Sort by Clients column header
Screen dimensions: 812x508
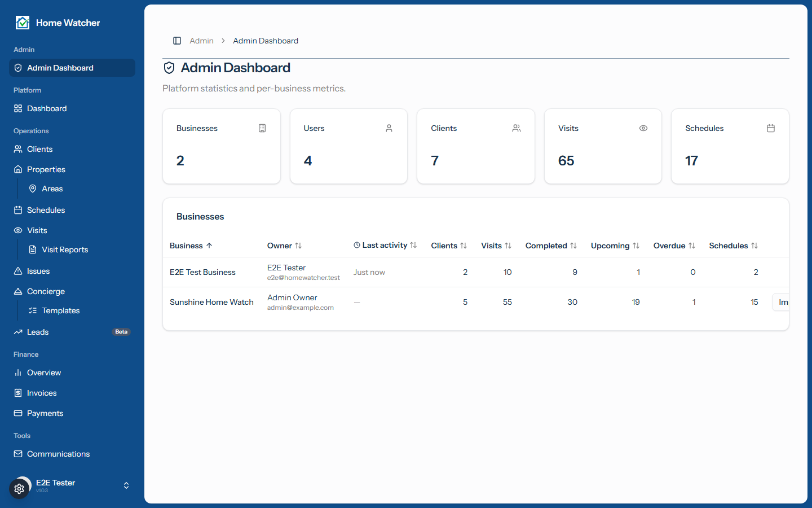coord(449,246)
